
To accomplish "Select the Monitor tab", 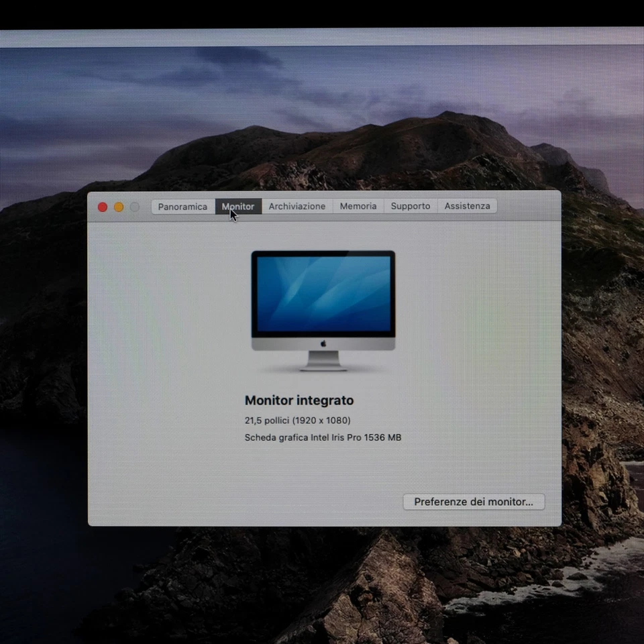I will click(238, 206).
